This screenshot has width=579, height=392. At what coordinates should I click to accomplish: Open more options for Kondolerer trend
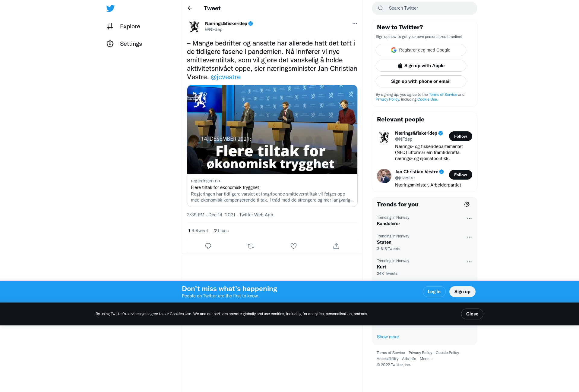(469, 218)
